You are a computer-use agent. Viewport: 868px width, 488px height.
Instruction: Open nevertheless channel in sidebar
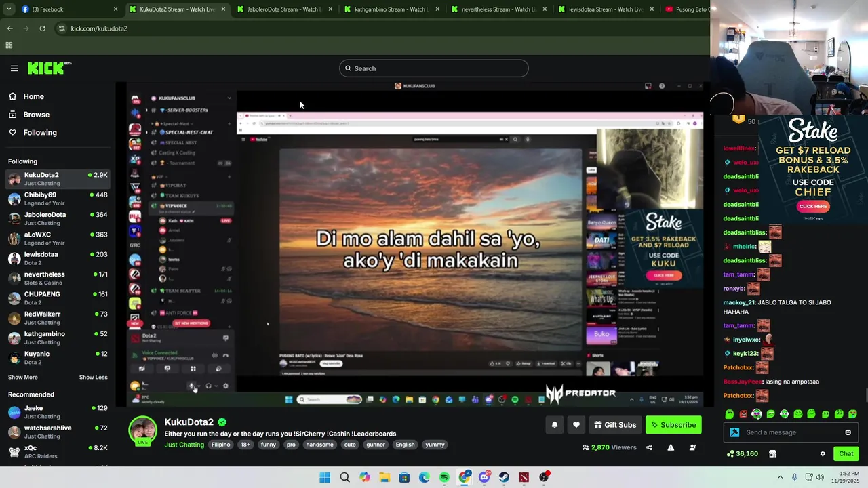[58, 278]
